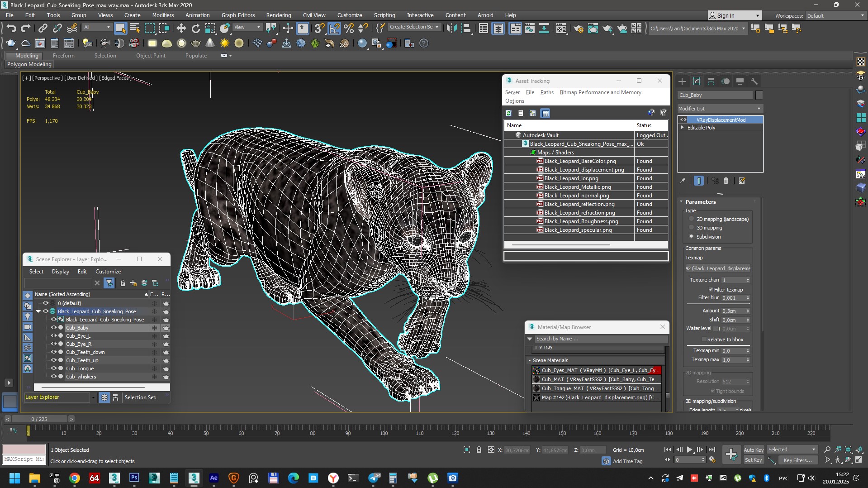Toggle eye icon of 0 (default) layer
Image resolution: width=868 pixels, height=488 pixels.
click(x=46, y=303)
